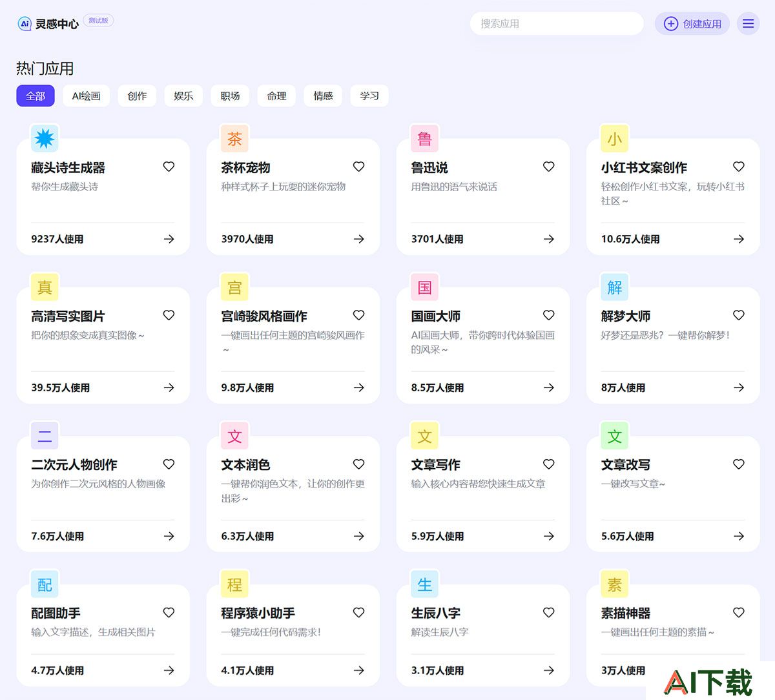This screenshot has width=775, height=700.
Task: Switch to the 创作 category tab
Action: point(137,96)
